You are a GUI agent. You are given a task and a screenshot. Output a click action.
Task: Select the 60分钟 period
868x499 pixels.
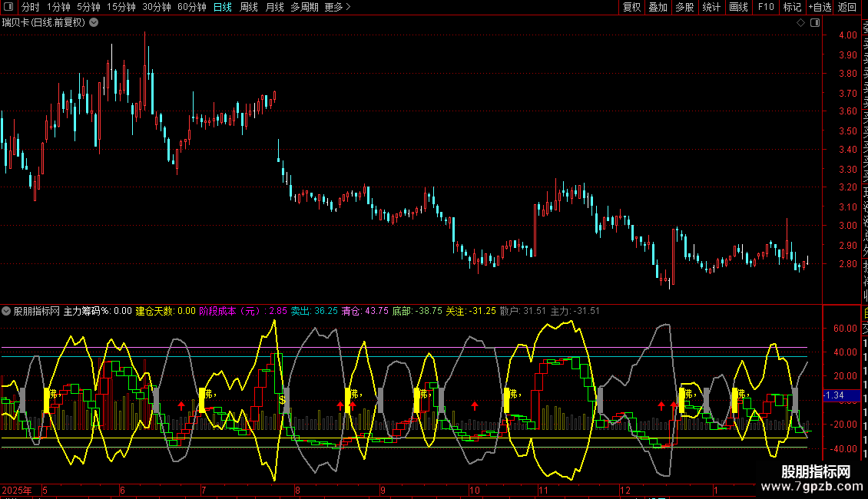(191, 7)
